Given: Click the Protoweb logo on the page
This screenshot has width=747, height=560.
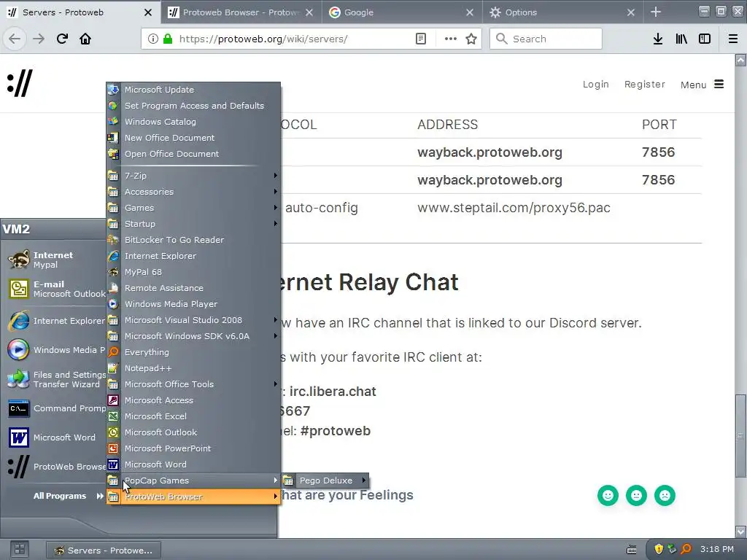Looking at the screenshot, I should pyautogui.click(x=20, y=83).
